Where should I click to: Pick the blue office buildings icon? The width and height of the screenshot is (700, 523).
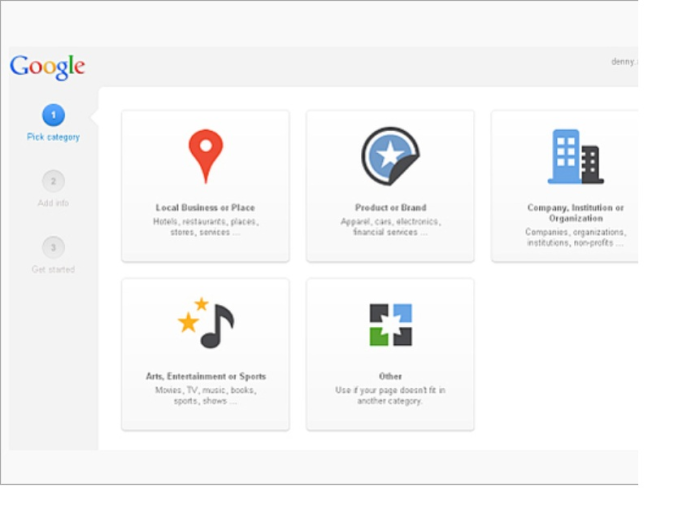point(575,156)
